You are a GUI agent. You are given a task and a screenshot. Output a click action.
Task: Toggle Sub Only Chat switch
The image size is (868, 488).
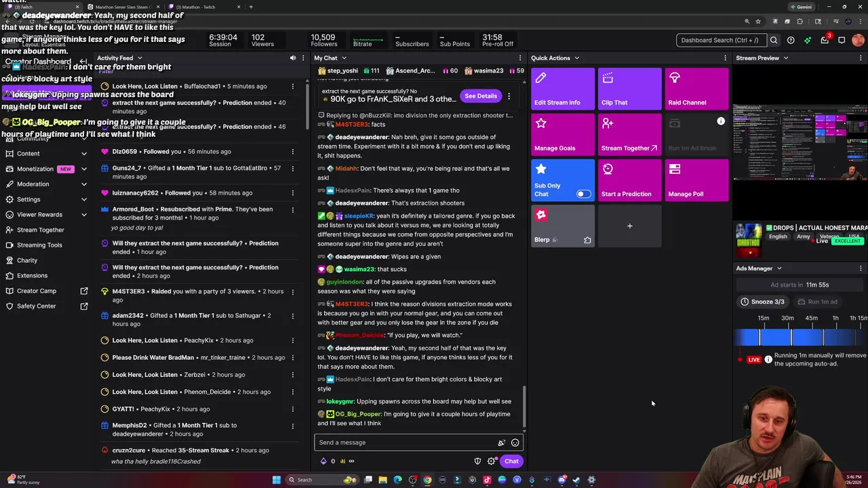[583, 194]
